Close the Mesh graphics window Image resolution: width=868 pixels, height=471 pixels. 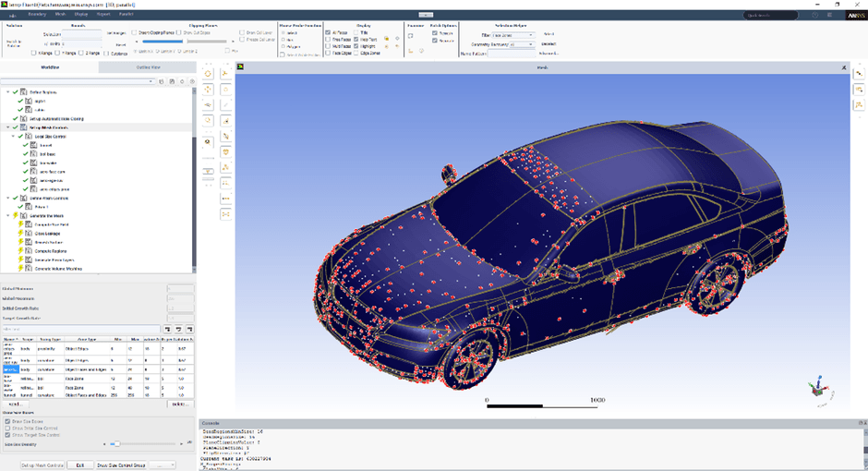[844, 67]
